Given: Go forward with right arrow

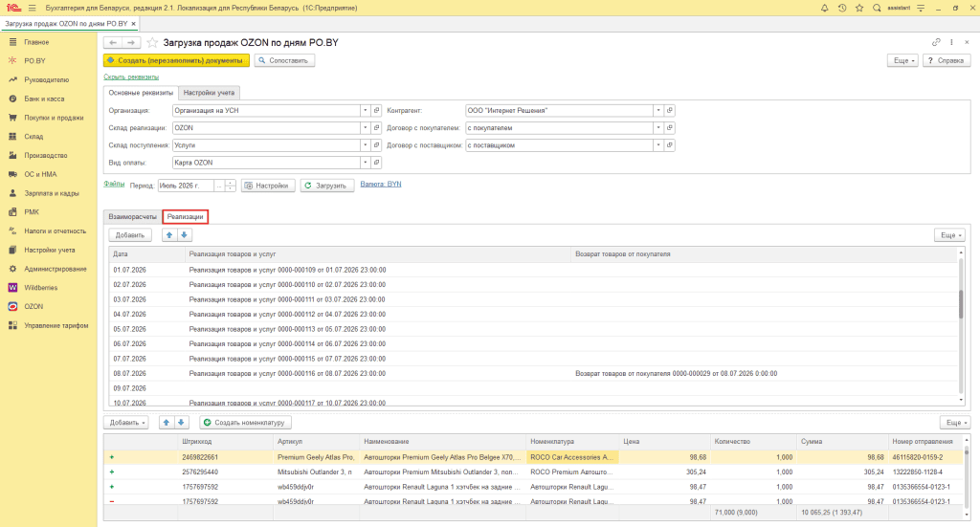Looking at the screenshot, I should (x=131, y=42).
